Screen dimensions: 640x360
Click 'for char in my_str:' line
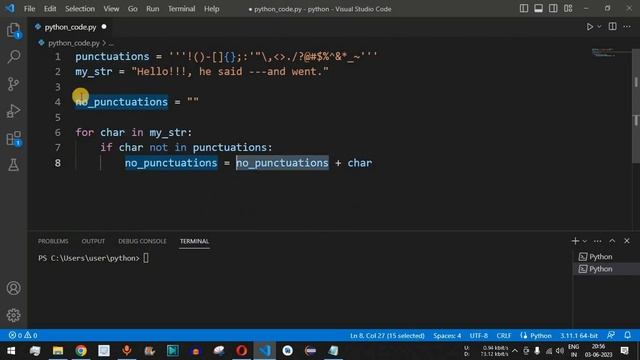[x=133, y=132]
